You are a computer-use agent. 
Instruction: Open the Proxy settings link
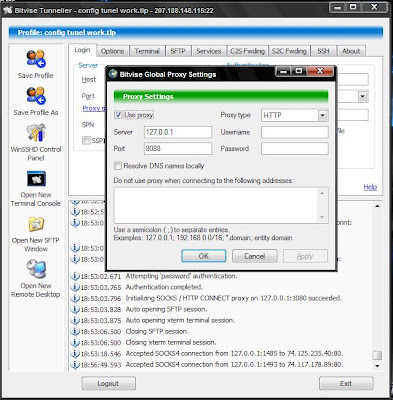click(x=94, y=108)
